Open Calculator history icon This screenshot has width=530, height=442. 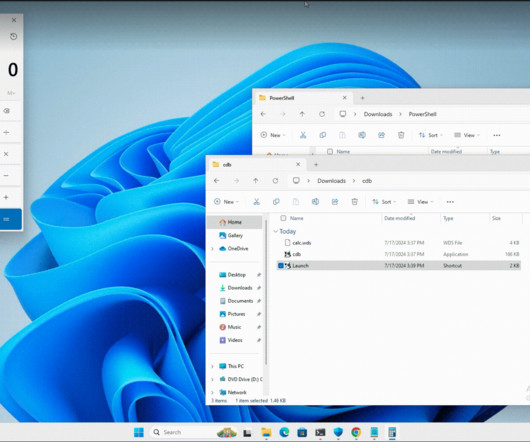point(14,36)
